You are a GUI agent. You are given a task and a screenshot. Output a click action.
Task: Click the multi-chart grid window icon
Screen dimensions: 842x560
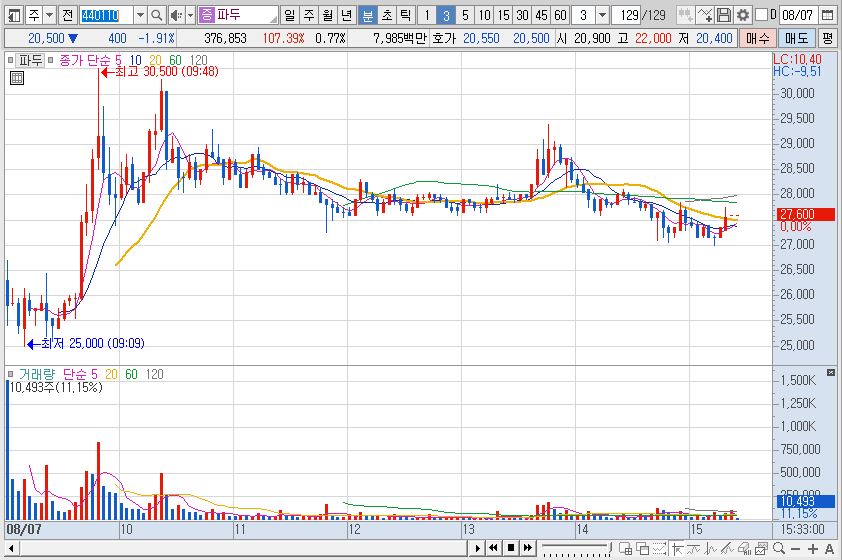coord(626,548)
